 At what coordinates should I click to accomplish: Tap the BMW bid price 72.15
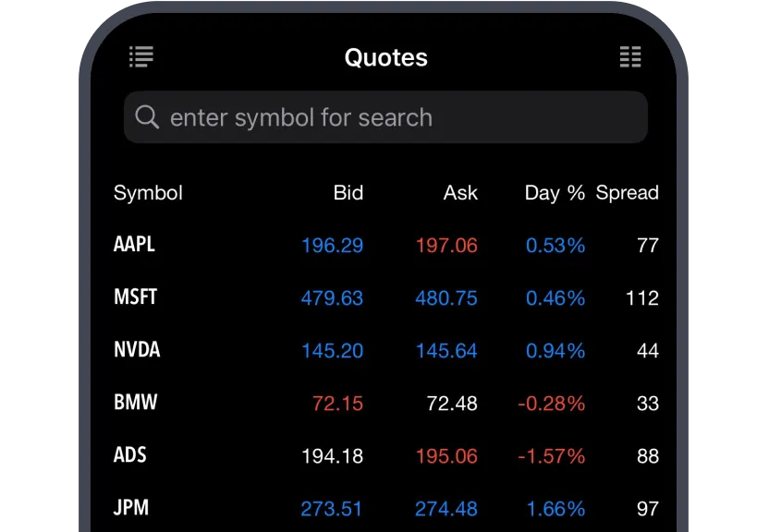click(337, 404)
